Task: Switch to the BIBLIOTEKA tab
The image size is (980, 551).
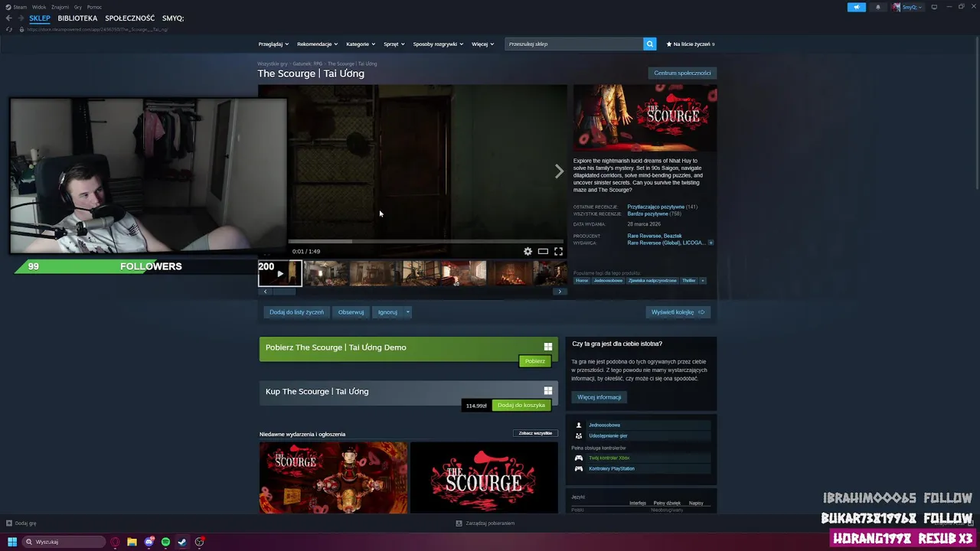Action: coord(77,18)
